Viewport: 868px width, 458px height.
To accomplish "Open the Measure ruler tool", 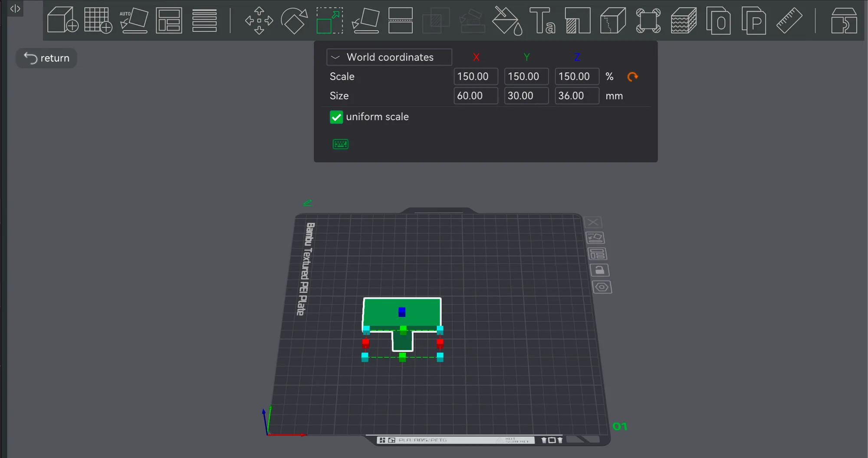I will [789, 20].
